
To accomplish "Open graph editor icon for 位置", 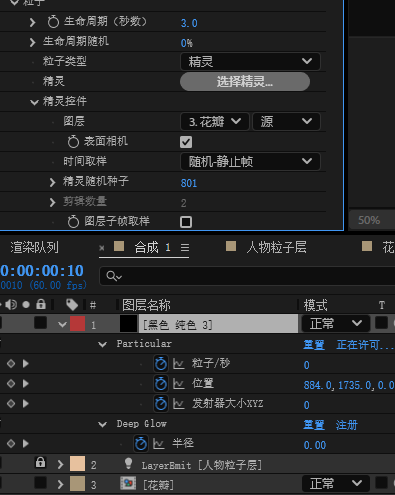I will pyautogui.click(x=179, y=384).
